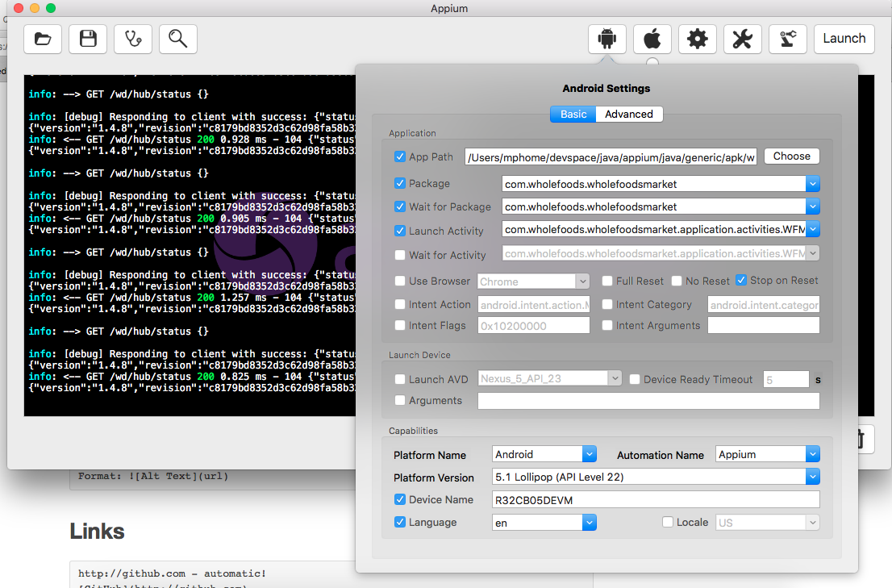Click the Package com.wholefoods.wholefoodsmarket field
This screenshot has height=588, width=892.
pyautogui.click(x=653, y=184)
